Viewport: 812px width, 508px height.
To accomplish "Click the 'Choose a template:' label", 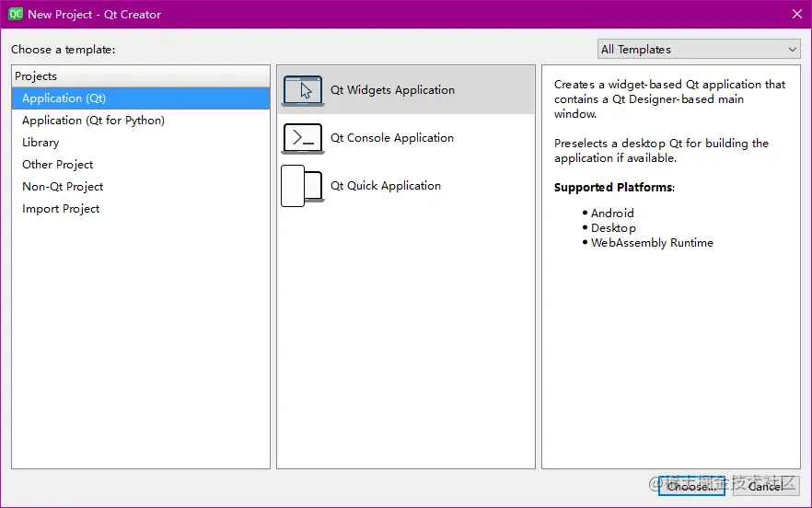I will click(x=64, y=50).
